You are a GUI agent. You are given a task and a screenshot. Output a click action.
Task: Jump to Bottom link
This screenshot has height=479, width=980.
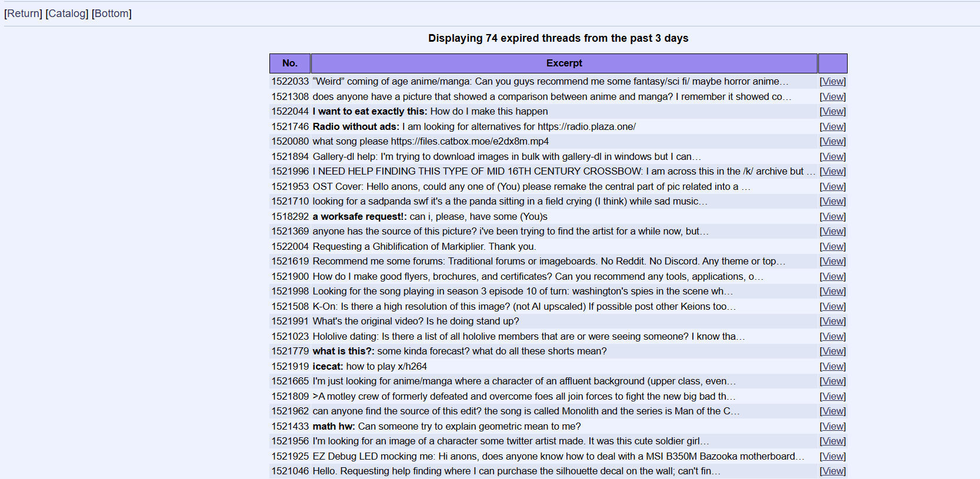112,14
